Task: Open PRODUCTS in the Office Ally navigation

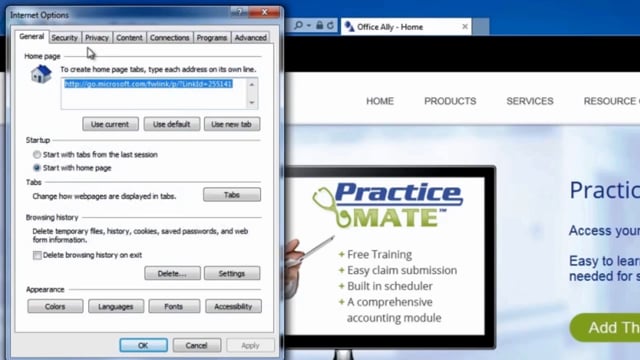Action: [x=450, y=101]
